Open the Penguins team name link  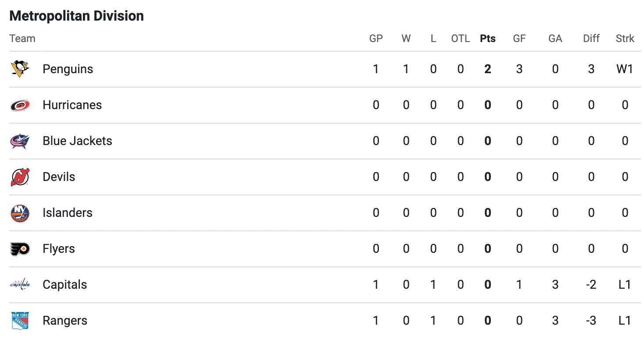[68, 69]
